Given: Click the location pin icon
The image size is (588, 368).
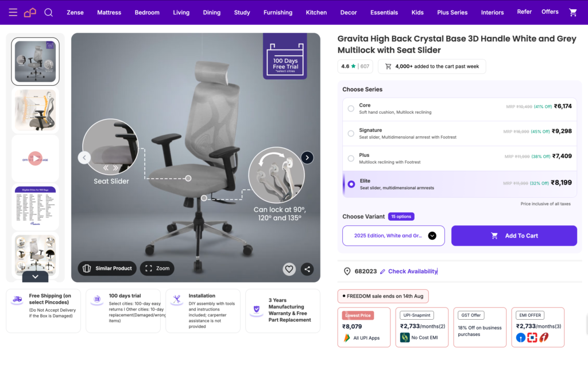Looking at the screenshot, I should (x=347, y=271).
